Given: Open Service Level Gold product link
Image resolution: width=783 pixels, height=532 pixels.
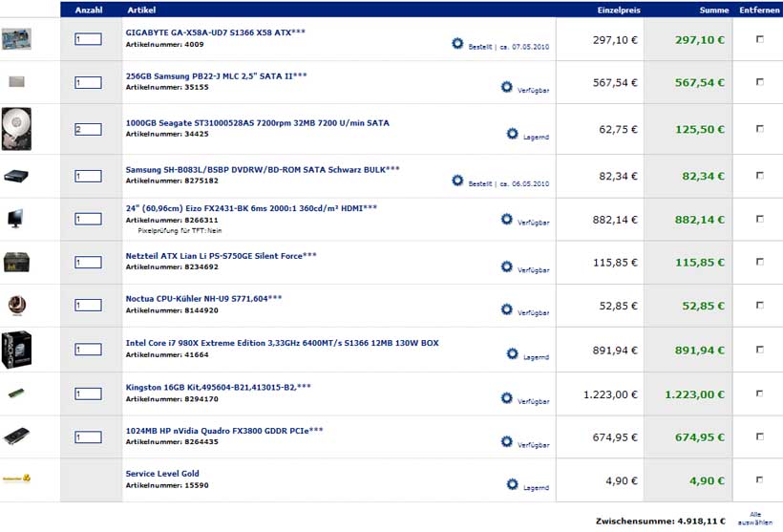Looking at the screenshot, I should click(x=162, y=474).
